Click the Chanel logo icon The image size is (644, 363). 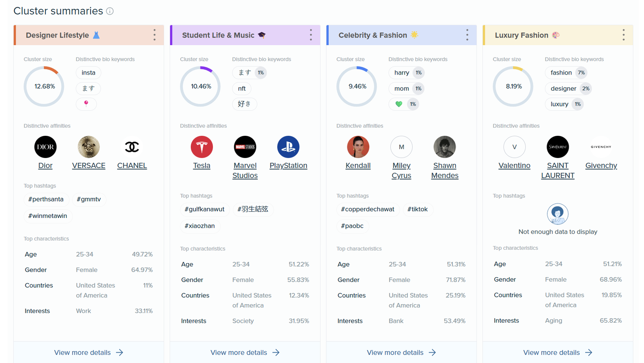[132, 147]
